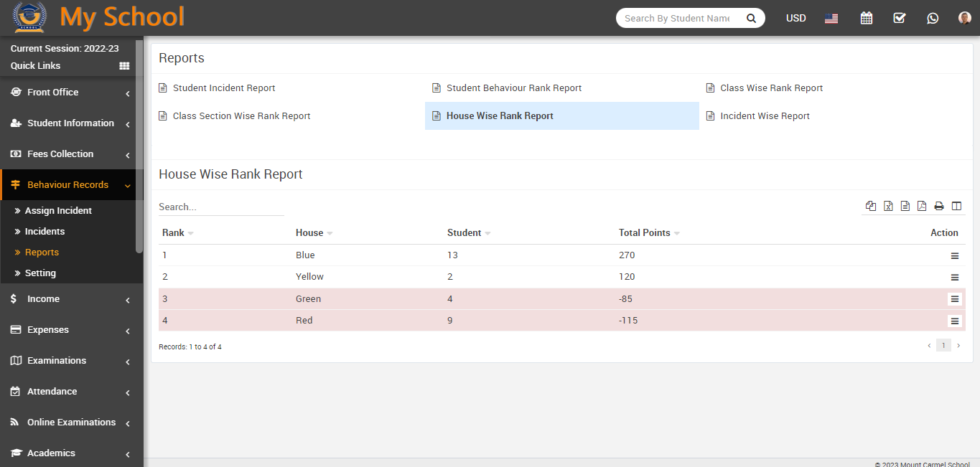Open the calendar icon in header
Screen dimensions: 980x467
pos(866,18)
